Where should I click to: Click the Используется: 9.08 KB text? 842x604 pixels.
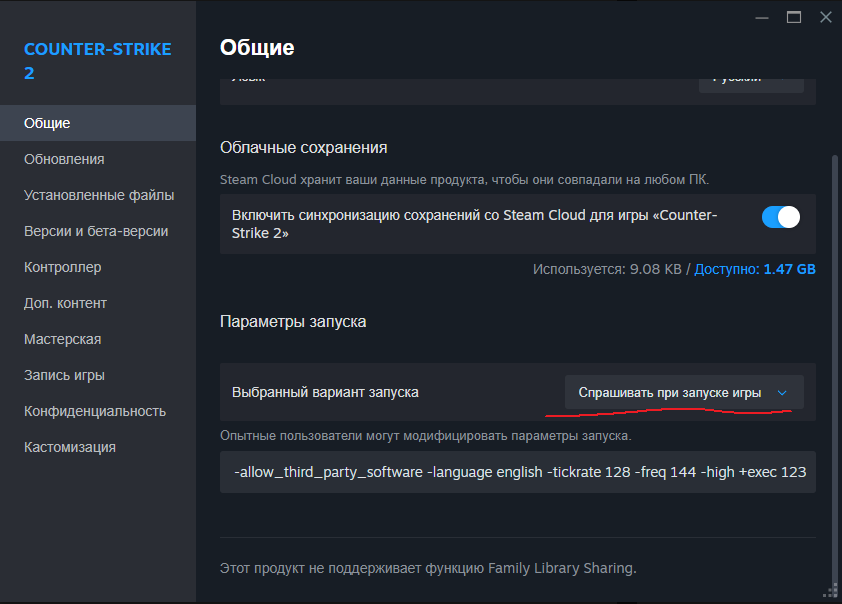[x=607, y=269]
